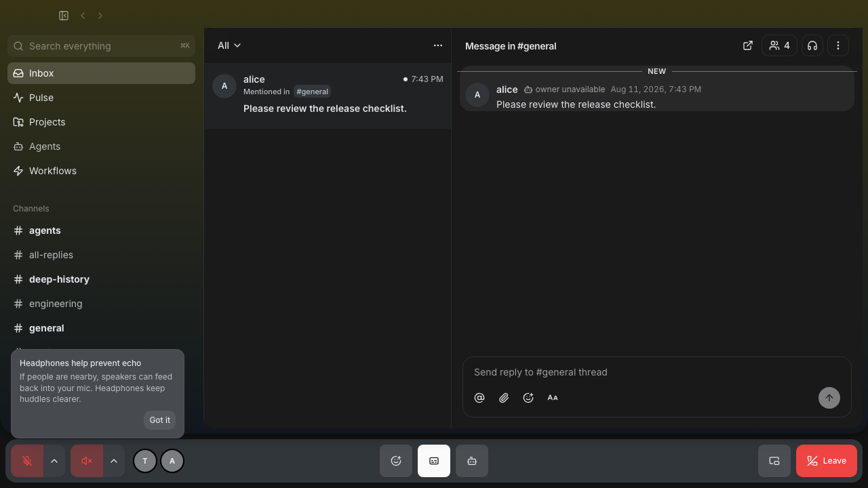This screenshot has width=868, height=488.
Task: Toggle the sidebar panel icon
Action: coord(64,16)
